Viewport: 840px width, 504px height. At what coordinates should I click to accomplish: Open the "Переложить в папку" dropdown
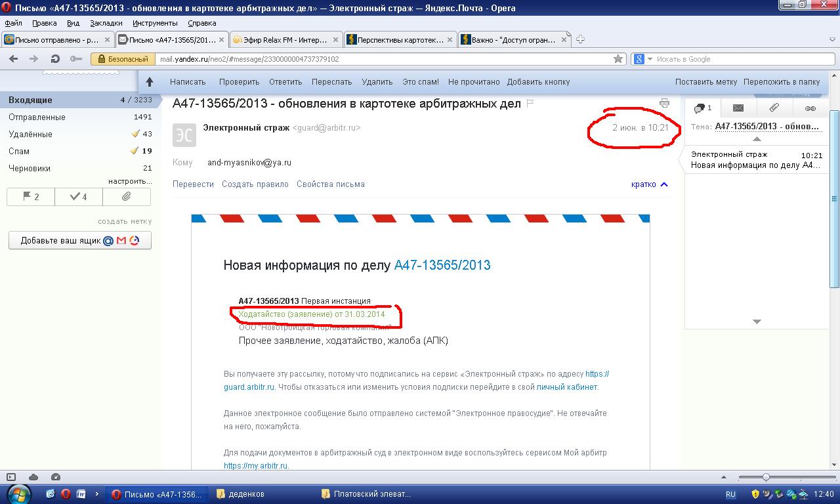click(782, 82)
